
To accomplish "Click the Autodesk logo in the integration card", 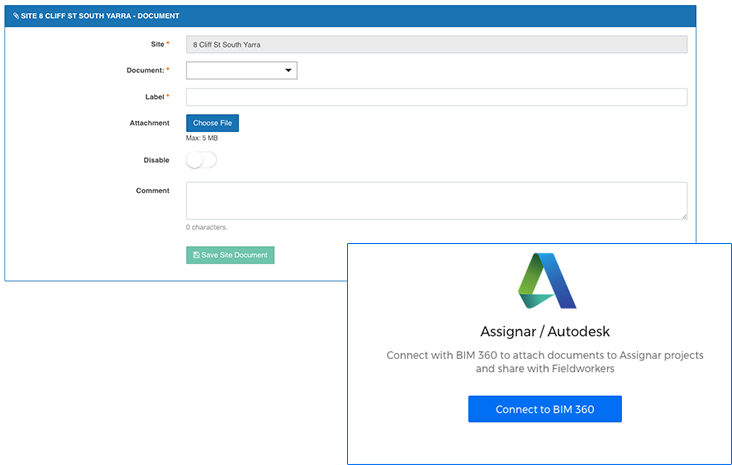I will (547, 281).
